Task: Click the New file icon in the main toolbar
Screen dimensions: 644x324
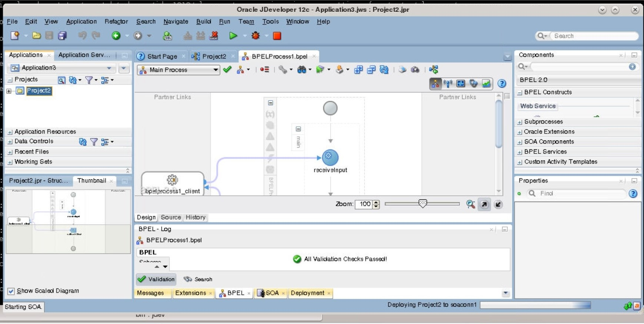Action: [15, 36]
